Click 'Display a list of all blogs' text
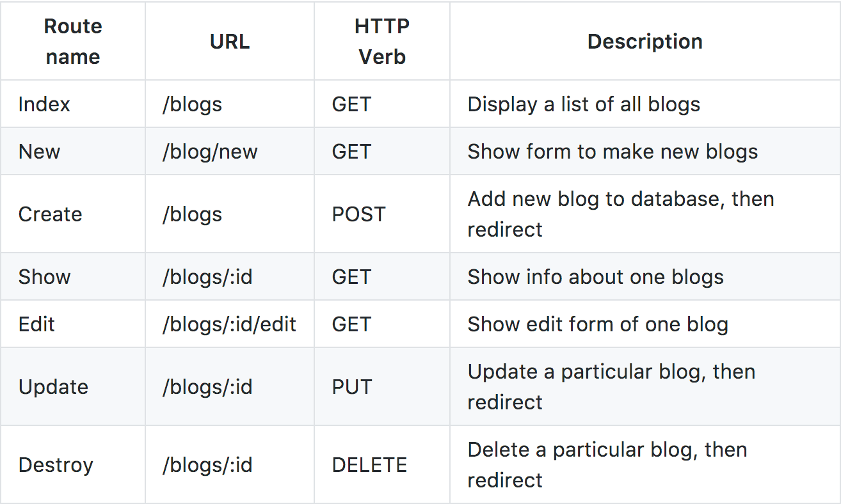Screen dimensions: 841x504 click(x=584, y=104)
